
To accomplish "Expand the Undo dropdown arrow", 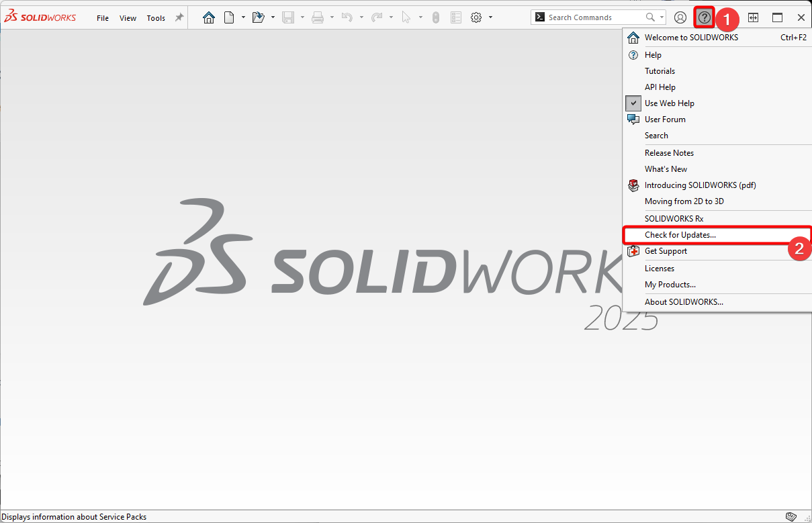I will 361,17.
